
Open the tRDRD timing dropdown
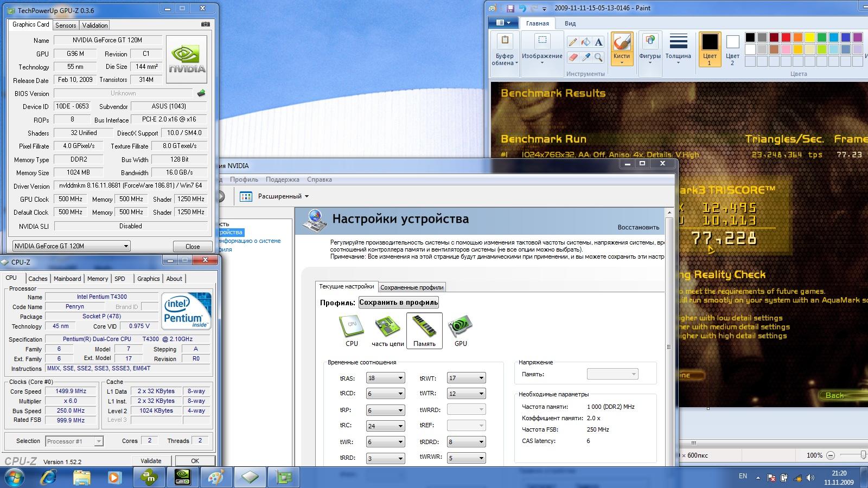click(x=466, y=442)
